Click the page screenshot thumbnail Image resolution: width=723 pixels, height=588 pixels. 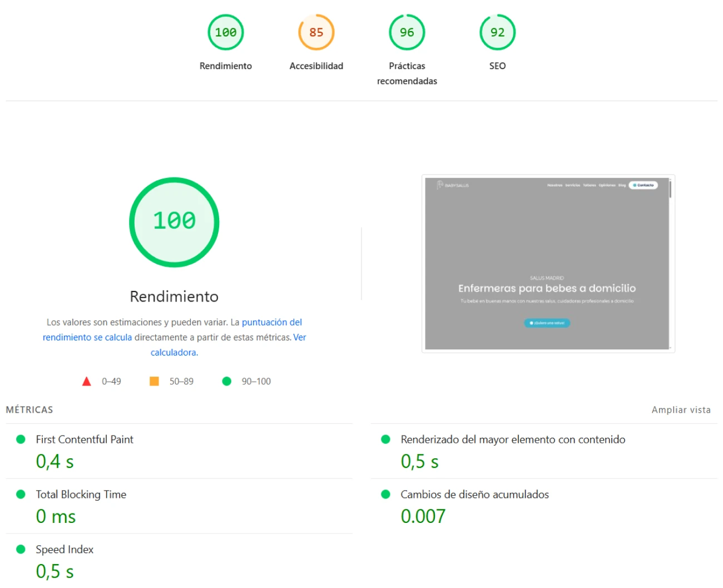point(547,264)
